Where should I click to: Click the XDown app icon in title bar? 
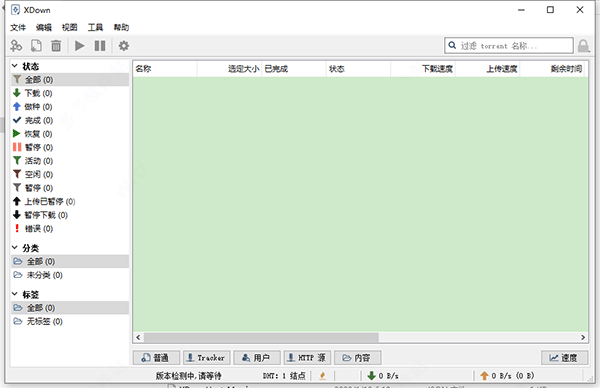(15, 10)
